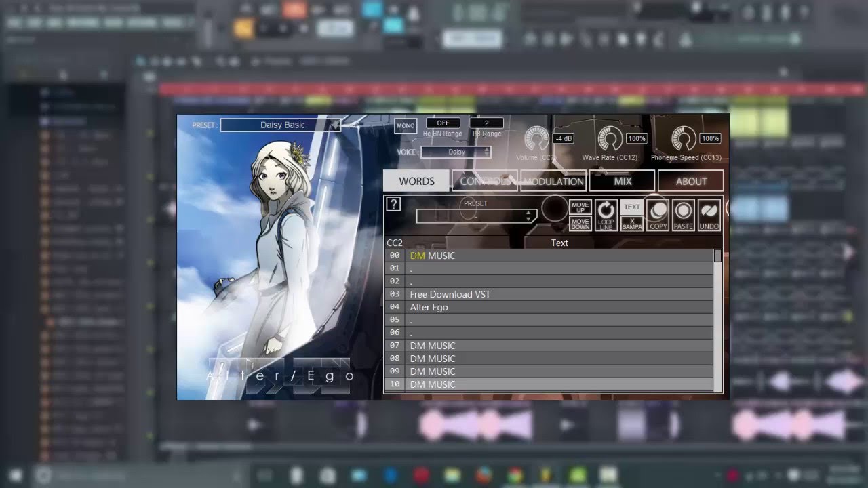Switch to the ABOUT tab
The width and height of the screenshot is (868, 488).
691,181
